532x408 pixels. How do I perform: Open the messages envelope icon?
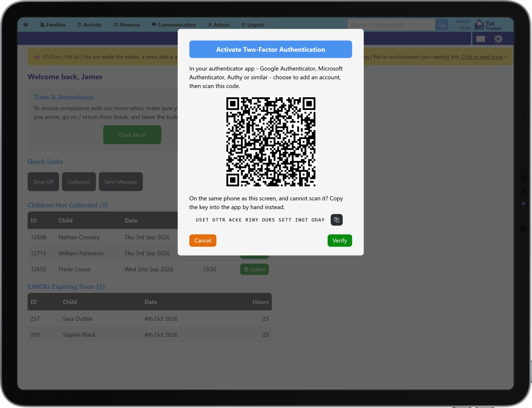coord(480,39)
